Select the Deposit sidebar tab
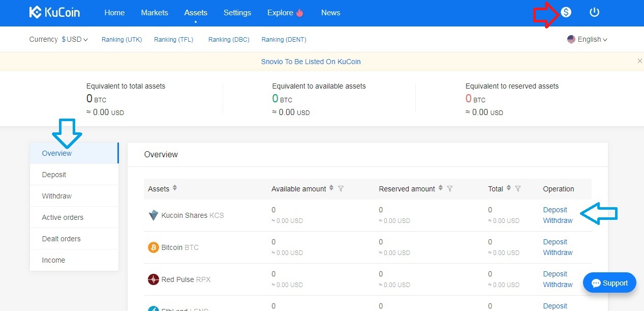 (54, 175)
